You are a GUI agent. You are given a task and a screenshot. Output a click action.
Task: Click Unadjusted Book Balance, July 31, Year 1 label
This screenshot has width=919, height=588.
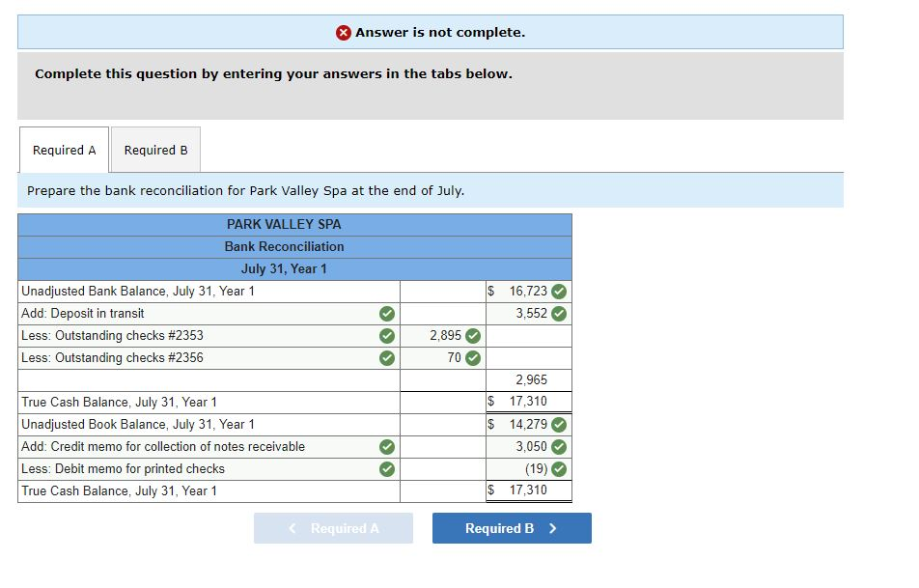[x=138, y=425]
